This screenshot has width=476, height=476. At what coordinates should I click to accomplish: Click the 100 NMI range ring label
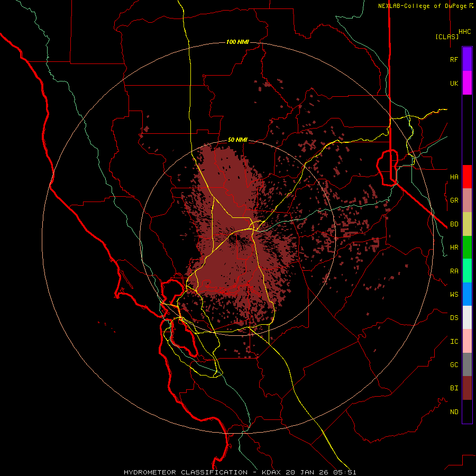(x=237, y=42)
